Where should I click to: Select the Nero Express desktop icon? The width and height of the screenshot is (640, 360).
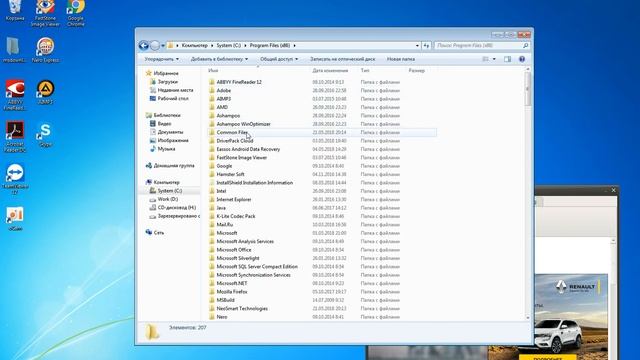[45, 50]
